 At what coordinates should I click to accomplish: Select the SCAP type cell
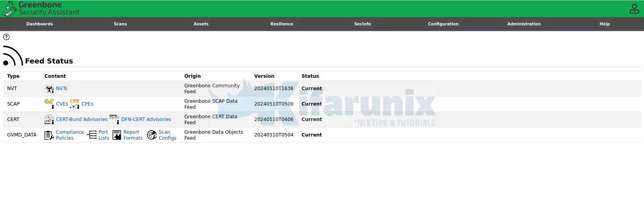(13, 104)
